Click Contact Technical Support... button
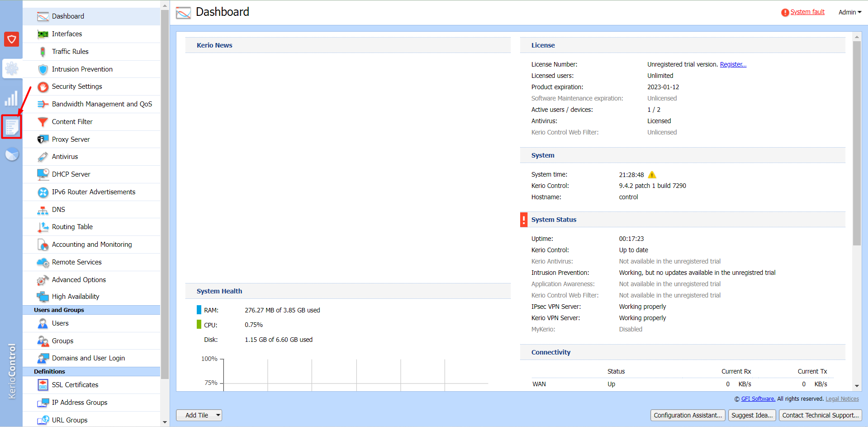The image size is (868, 427). coord(821,415)
